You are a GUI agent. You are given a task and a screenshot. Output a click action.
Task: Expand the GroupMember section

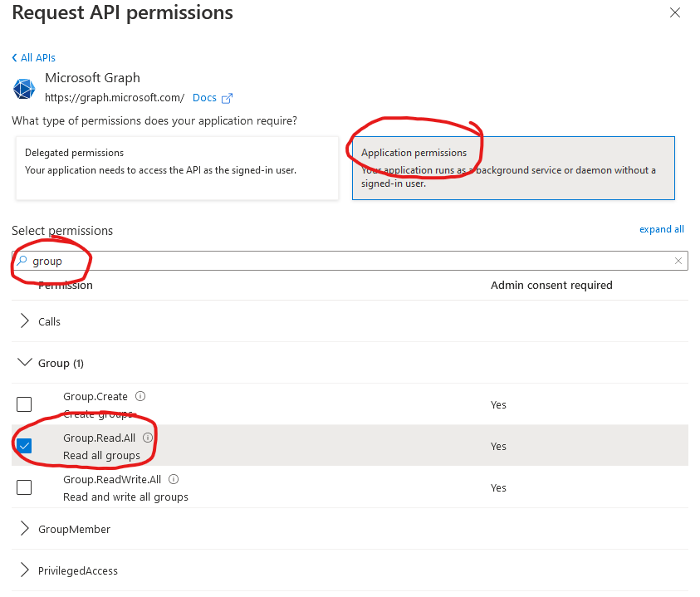pos(26,529)
